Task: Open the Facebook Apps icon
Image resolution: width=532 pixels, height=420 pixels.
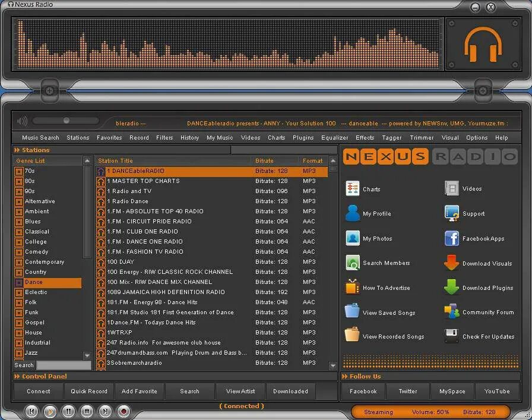Action: click(x=452, y=238)
